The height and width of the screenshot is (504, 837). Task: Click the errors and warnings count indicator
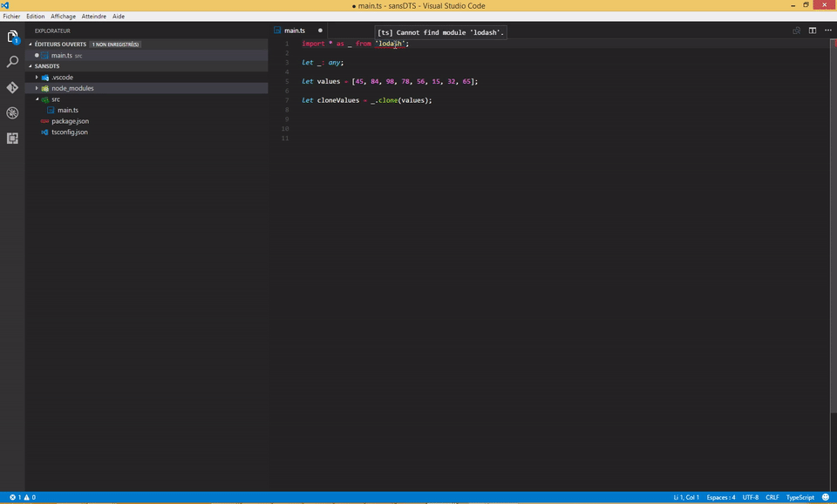pos(23,497)
